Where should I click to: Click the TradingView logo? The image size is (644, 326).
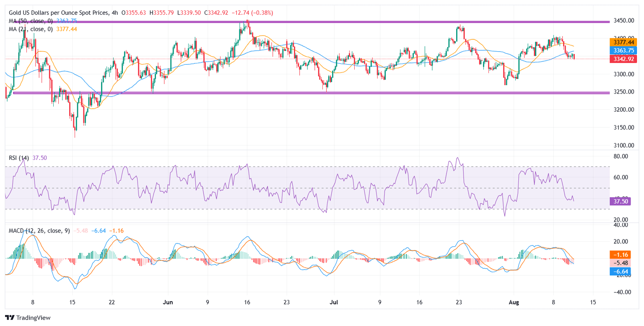28,318
